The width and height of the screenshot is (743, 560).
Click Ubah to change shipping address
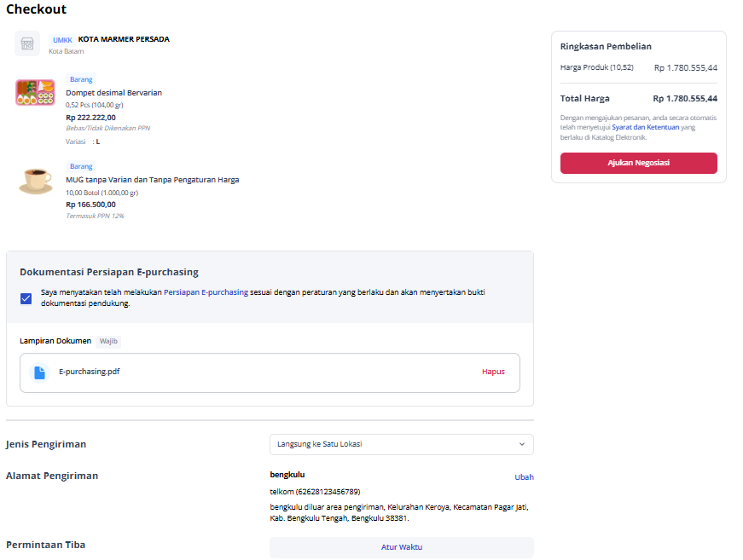[524, 477]
